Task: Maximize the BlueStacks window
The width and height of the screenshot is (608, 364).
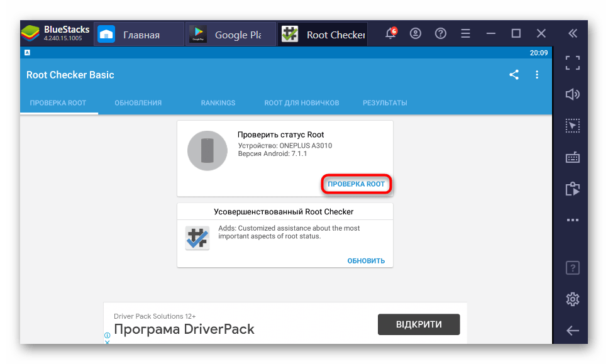Action: tap(516, 33)
